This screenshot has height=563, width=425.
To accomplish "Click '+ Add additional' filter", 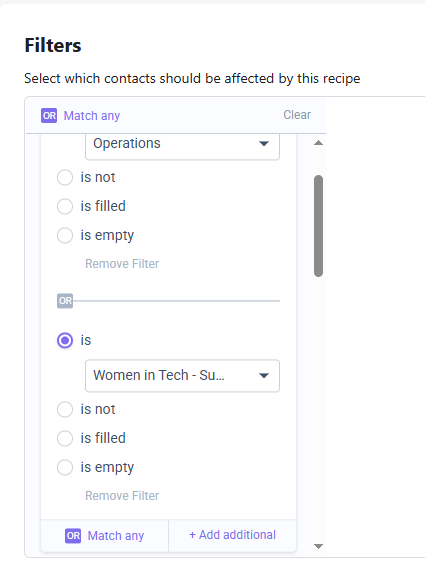I will click(232, 535).
